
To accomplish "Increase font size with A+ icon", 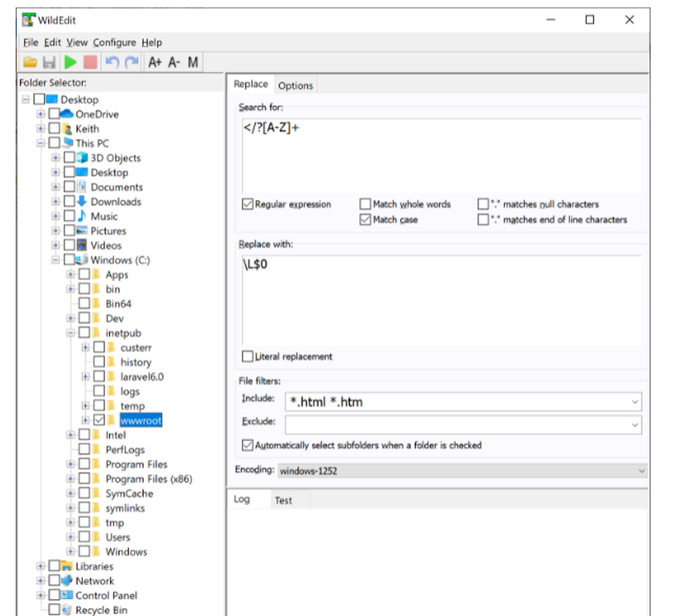I will (155, 63).
